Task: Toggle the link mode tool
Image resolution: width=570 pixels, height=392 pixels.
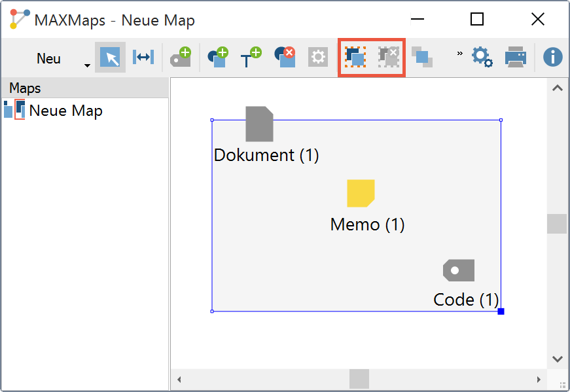Action: click(143, 58)
